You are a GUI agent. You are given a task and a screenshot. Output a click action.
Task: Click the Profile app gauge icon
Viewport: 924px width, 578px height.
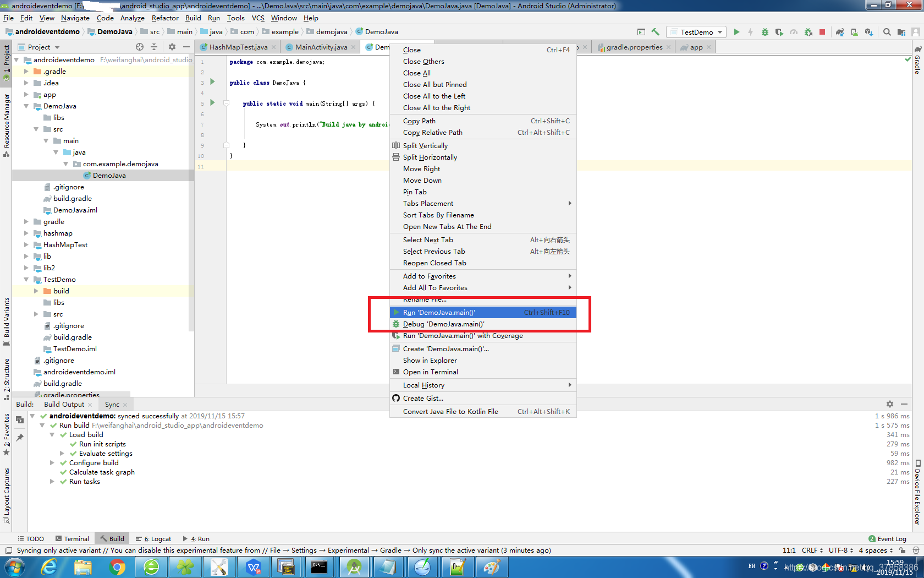[x=794, y=32]
